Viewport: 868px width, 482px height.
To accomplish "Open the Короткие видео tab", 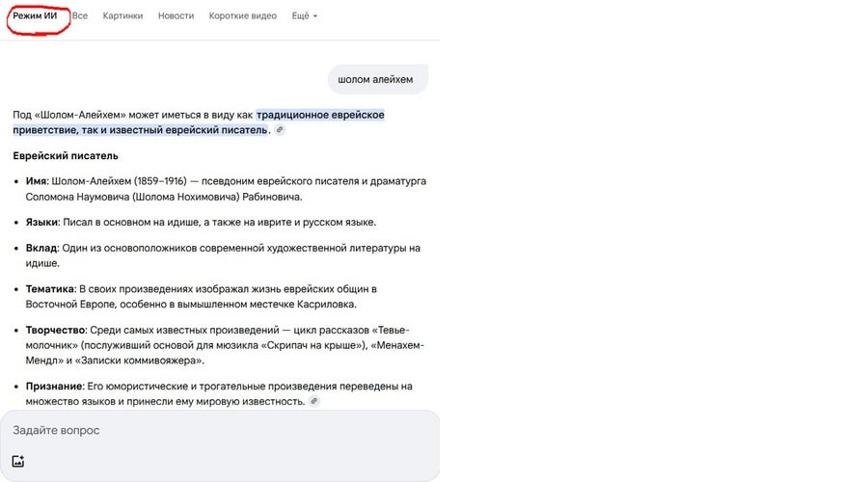I will pos(242,16).
